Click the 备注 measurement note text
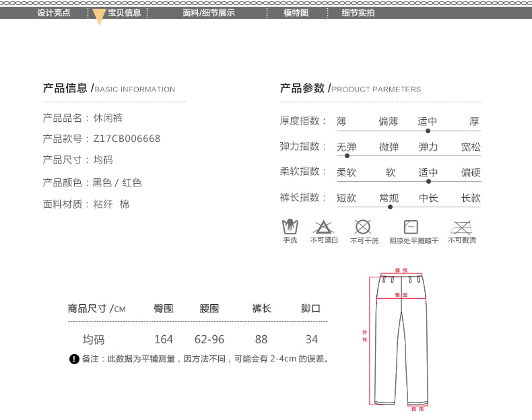This screenshot has height=420, width=532. pos(205,359)
